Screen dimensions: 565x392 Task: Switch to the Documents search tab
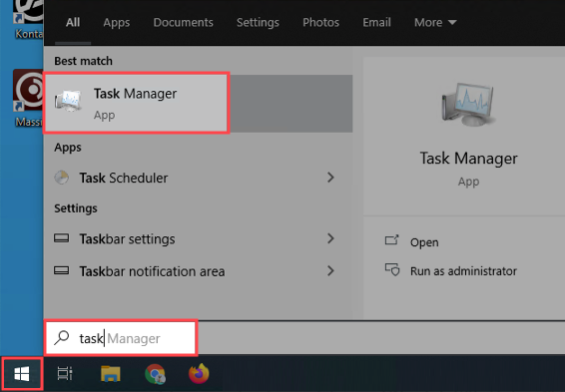click(x=183, y=22)
